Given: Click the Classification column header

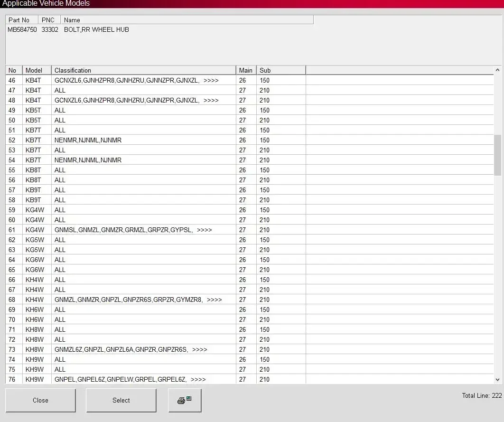Looking at the screenshot, I should (143, 70).
